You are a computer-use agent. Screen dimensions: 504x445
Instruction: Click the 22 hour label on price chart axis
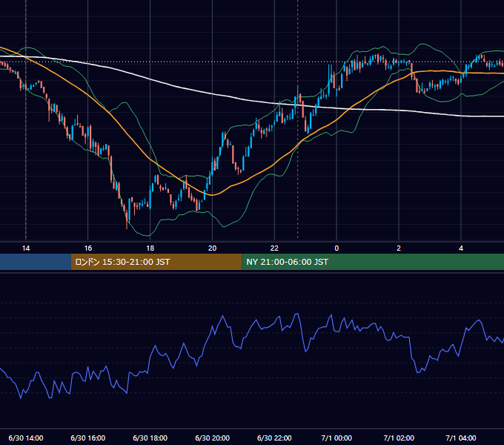pos(274,248)
